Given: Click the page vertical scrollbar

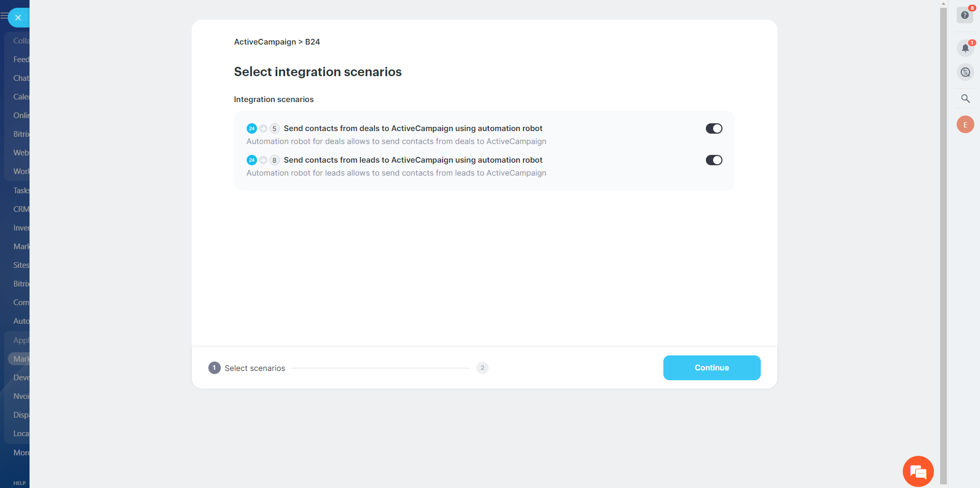Looking at the screenshot, I should tap(943, 243).
